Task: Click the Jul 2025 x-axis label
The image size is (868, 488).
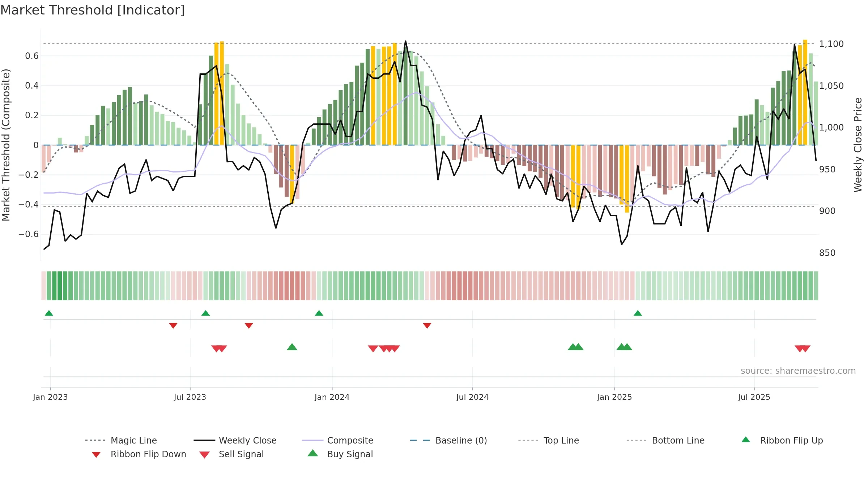Action: pyautogui.click(x=754, y=397)
